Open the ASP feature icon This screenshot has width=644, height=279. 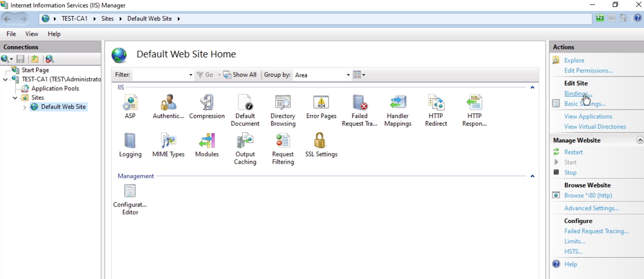click(130, 107)
